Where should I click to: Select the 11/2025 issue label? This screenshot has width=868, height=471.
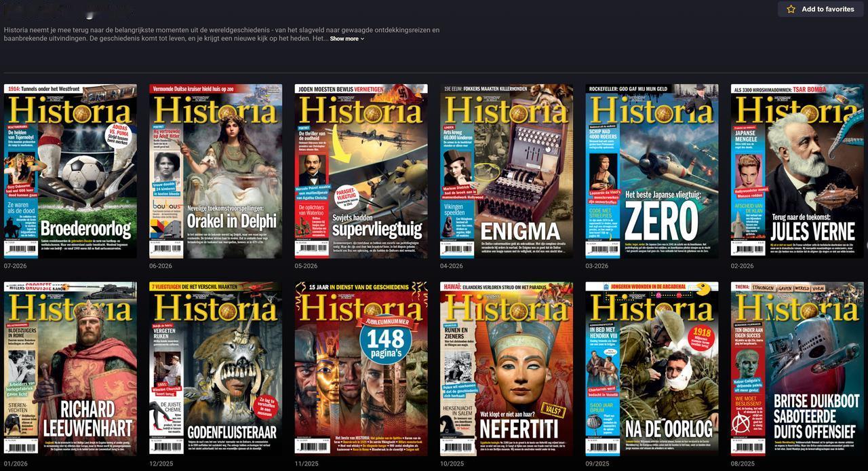[306, 464]
